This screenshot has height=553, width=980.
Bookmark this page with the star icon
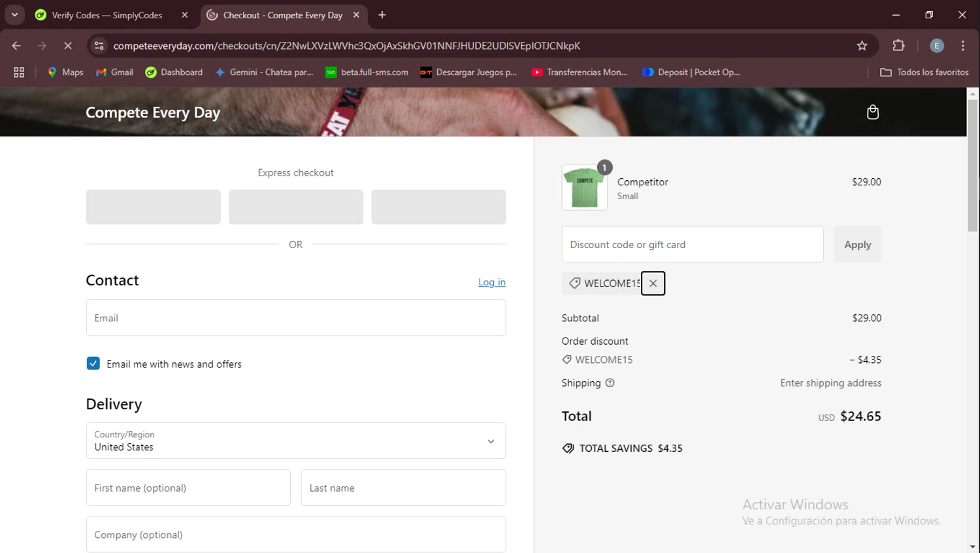click(x=862, y=46)
